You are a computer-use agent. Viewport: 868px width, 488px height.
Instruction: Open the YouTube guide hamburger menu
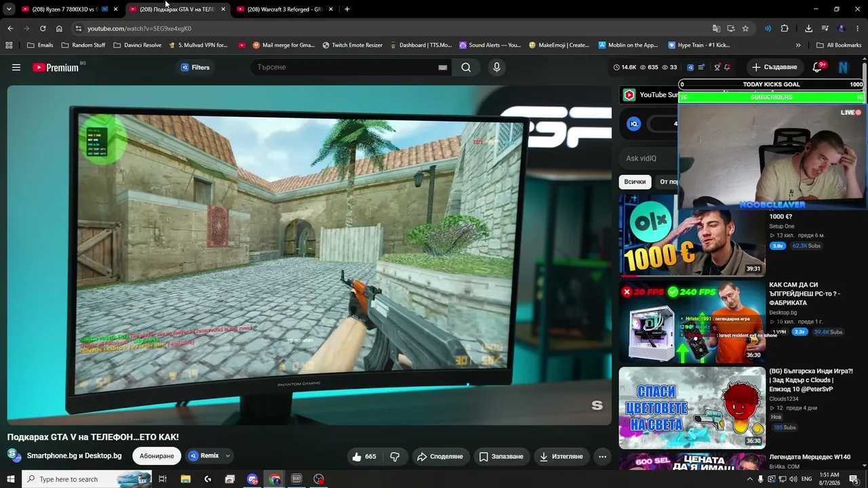[16, 67]
